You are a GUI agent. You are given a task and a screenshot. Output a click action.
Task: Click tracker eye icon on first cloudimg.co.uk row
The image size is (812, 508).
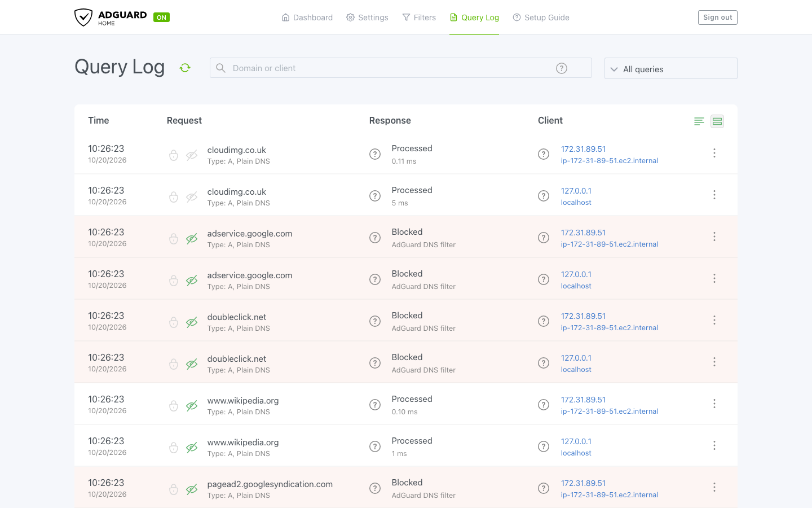point(192,155)
